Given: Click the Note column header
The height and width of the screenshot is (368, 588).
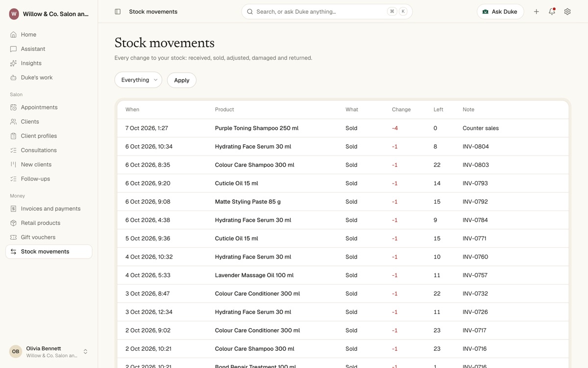Looking at the screenshot, I should pos(468,109).
